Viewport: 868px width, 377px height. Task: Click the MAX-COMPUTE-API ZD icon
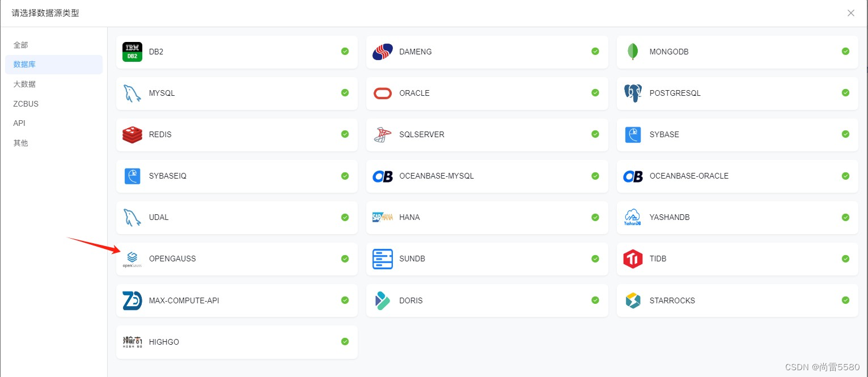click(132, 300)
